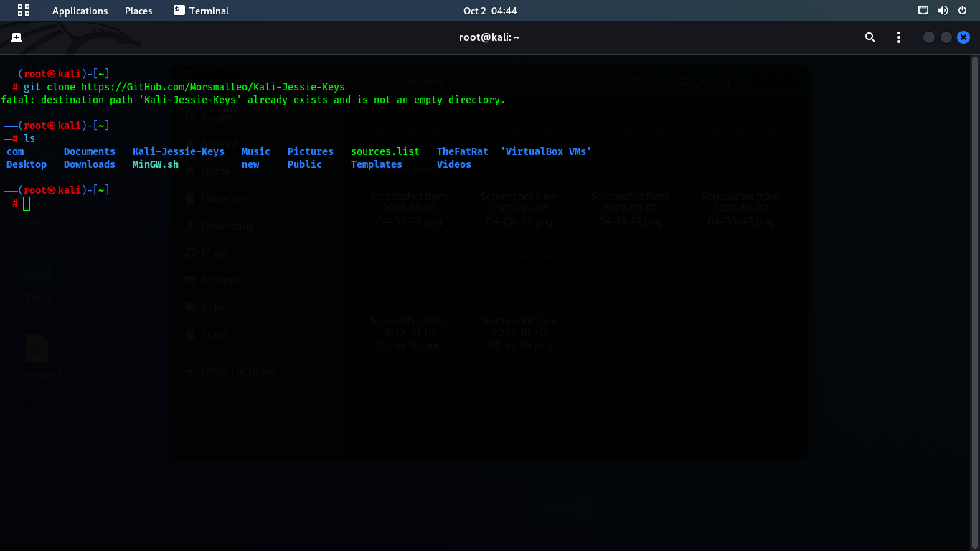980x551 pixels.
Task: Click the 'fatal: destination path' error line
Action: click(253, 100)
